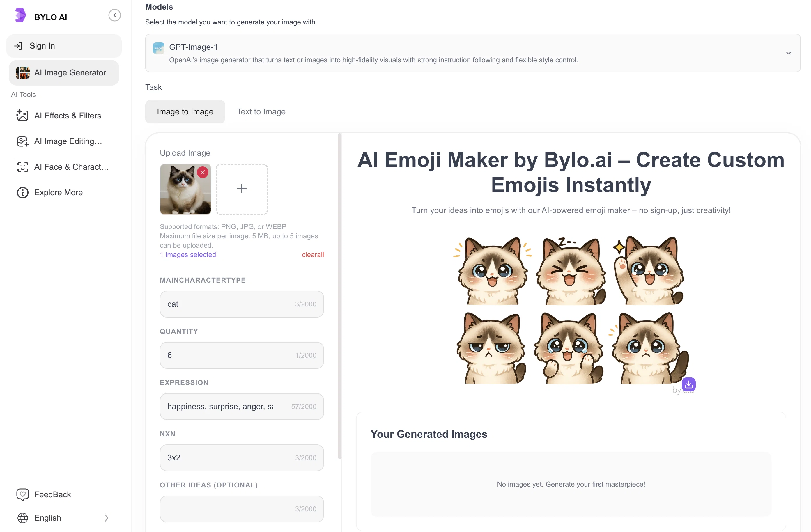
Task: Download the sample cat emoji image
Action: click(x=688, y=384)
